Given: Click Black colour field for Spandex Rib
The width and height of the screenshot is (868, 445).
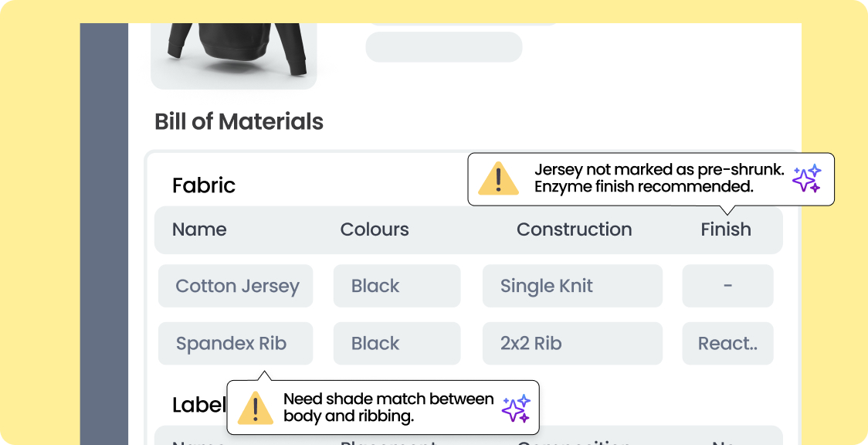Looking at the screenshot, I should pyautogui.click(x=397, y=344).
